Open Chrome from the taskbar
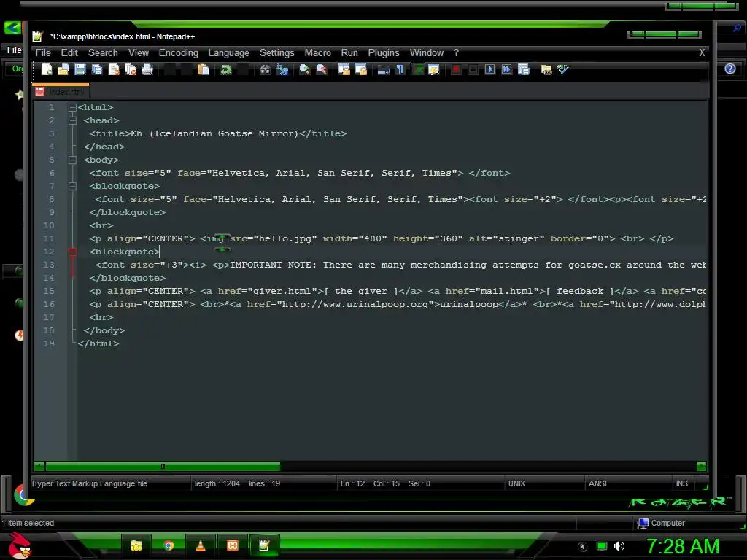Viewport: 747px width, 560px height. (169, 545)
